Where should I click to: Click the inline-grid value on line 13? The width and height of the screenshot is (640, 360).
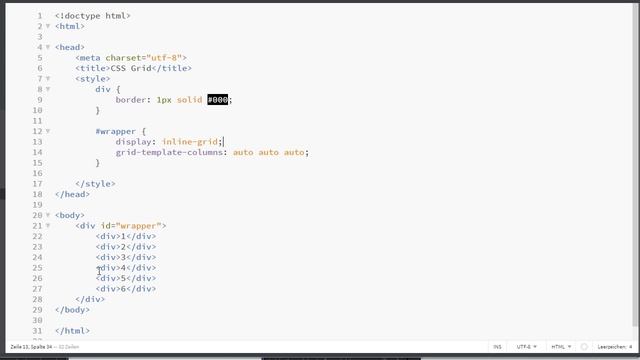pyautogui.click(x=190, y=142)
